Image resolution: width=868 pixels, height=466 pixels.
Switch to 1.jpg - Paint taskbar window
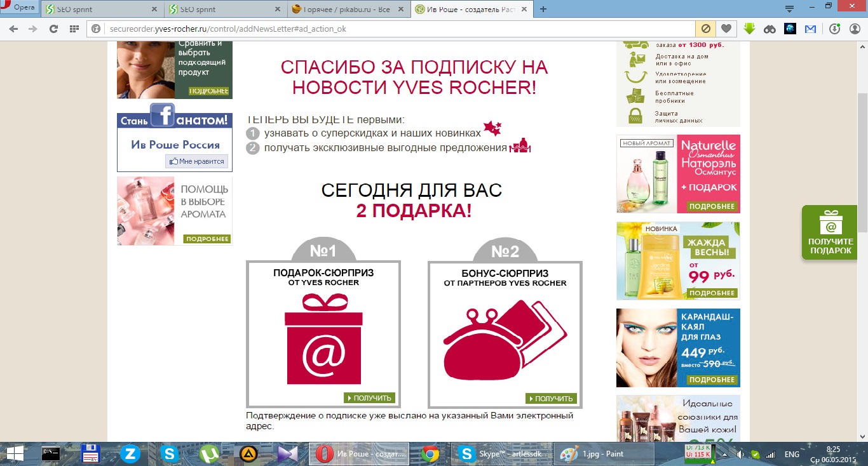coord(602,454)
